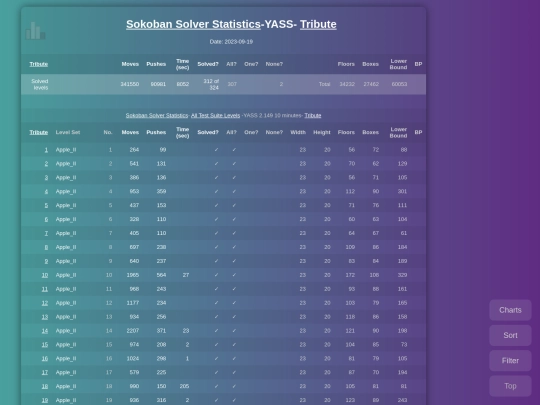
Task: Click Tribute column header in levels table
Action: click(x=39, y=132)
